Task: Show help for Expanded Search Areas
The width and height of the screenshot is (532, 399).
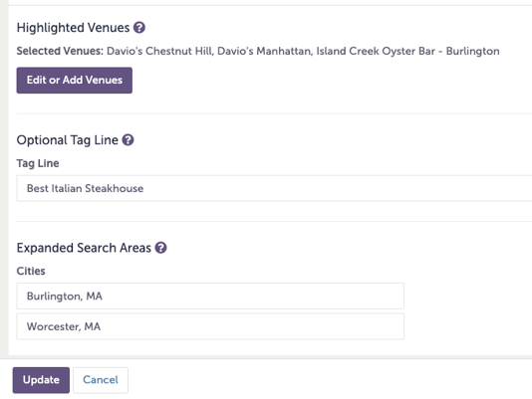Action: click(160, 248)
